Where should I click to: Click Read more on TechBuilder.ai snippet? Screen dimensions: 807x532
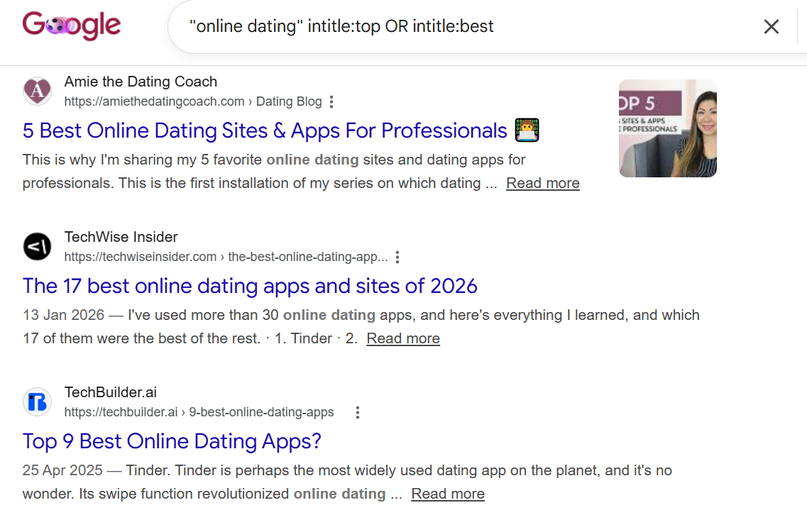click(448, 494)
